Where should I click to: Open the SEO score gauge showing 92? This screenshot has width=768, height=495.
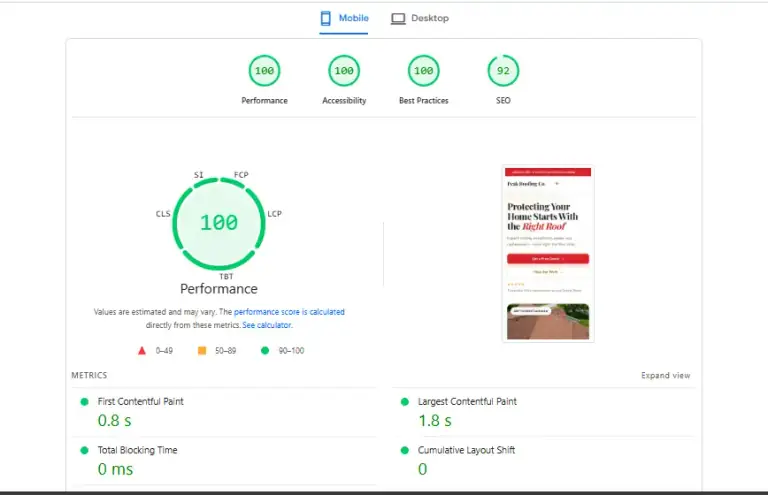503,71
